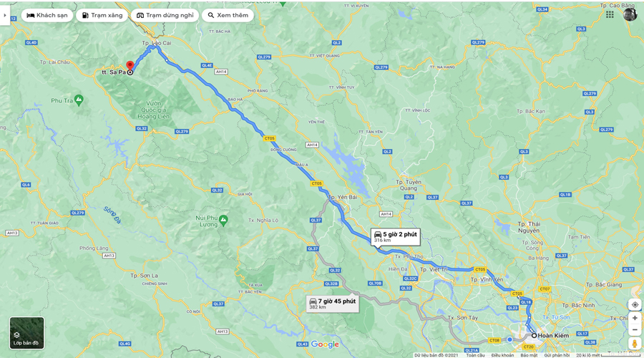
Task: Open the Phu Tra mountain marker
Action: (79, 100)
